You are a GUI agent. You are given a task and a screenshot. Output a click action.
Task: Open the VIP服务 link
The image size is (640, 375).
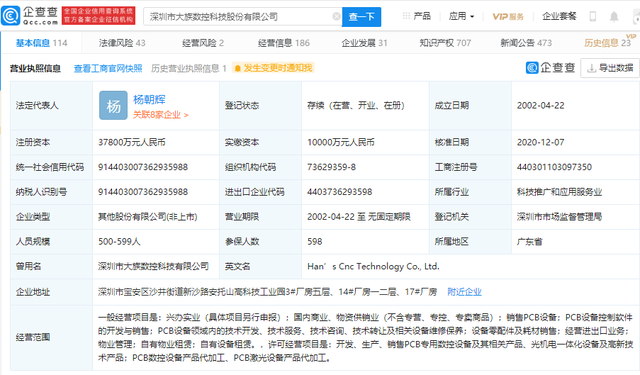[x=508, y=16]
